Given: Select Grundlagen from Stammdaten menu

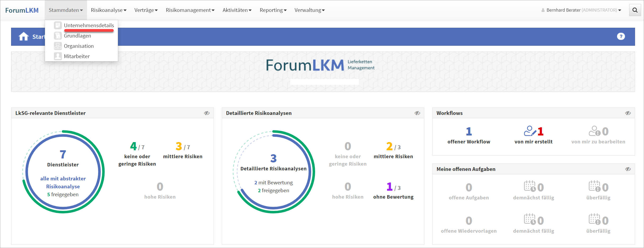Looking at the screenshot, I should point(77,36).
